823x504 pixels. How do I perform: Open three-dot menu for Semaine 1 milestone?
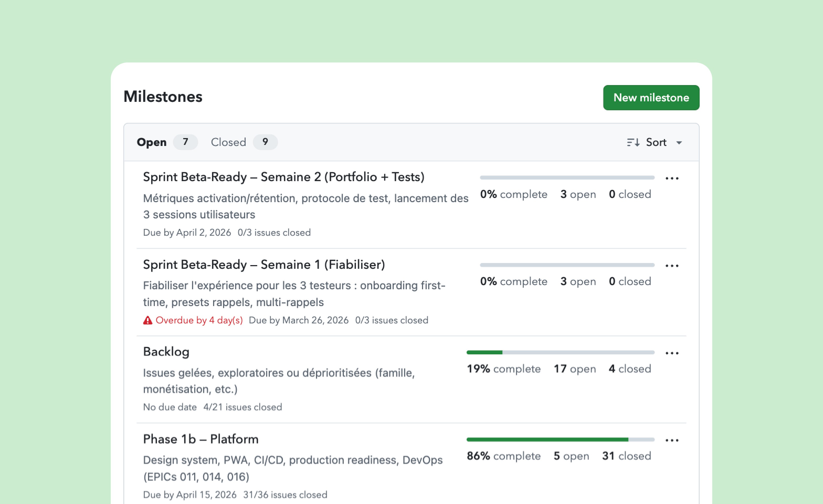pyautogui.click(x=672, y=266)
